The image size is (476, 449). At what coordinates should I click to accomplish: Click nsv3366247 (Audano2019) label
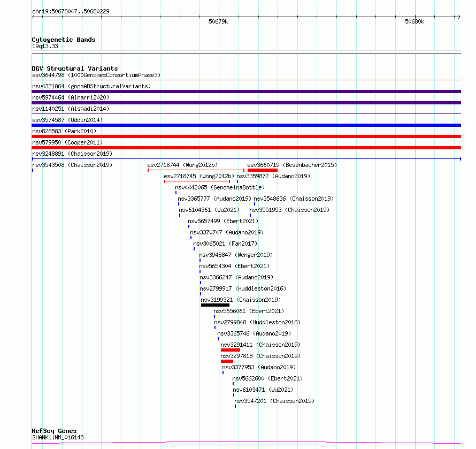click(236, 277)
